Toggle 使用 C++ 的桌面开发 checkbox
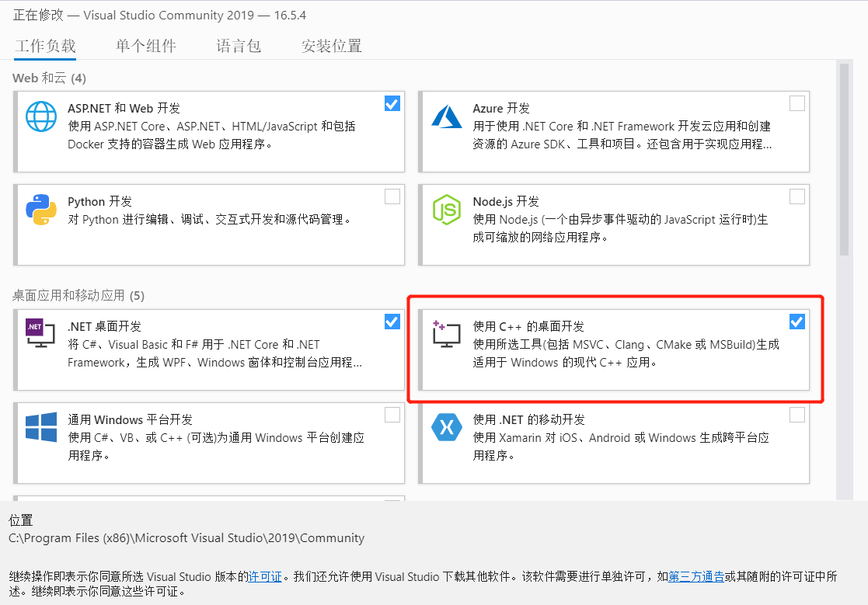This screenshot has width=868, height=605. (x=797, y=322)
